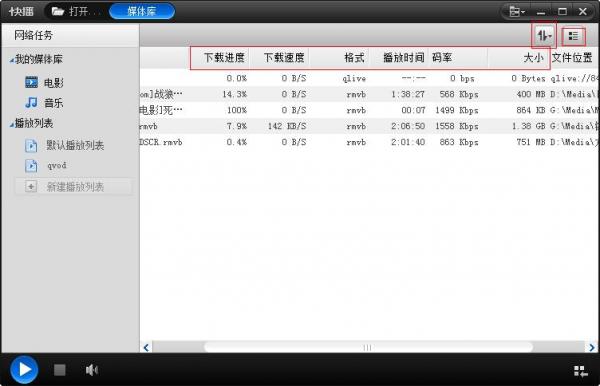Open the sort order dropdown icon
This screenshot has height=386, width=600.
click(544, 36)
